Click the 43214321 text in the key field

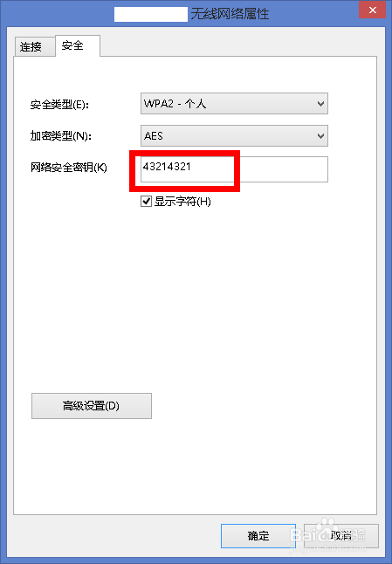[167, 167]
